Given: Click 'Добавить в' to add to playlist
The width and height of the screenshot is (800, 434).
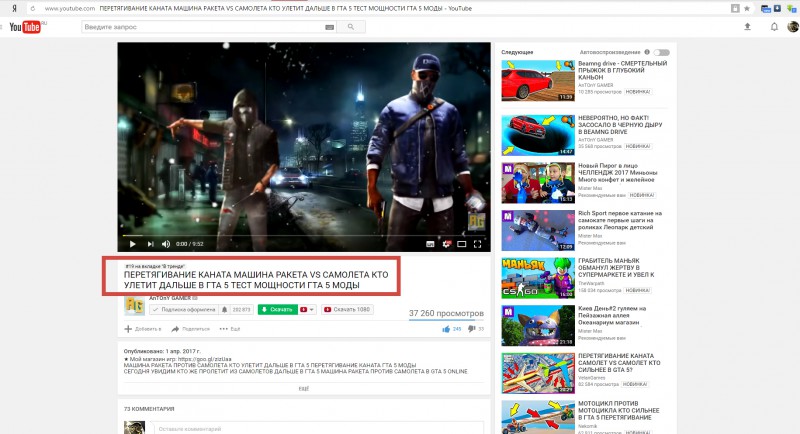Looking at the screenshot, I should pos(143,329).
